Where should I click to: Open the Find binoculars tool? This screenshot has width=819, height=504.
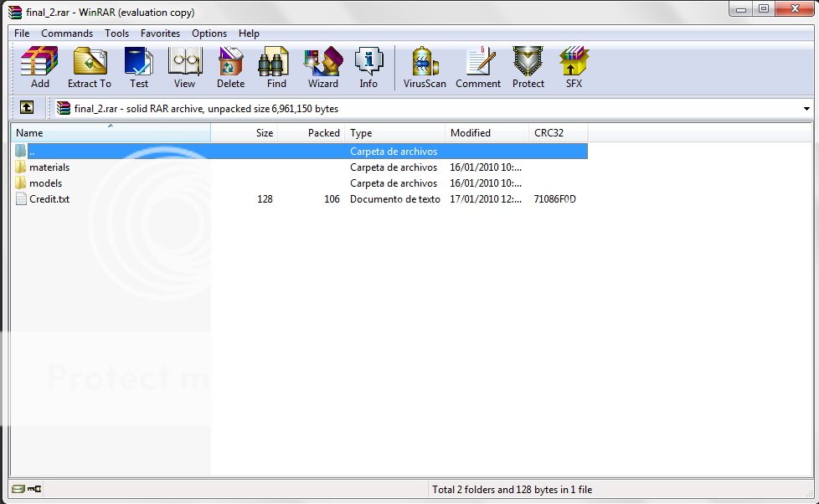coord(276,67)
